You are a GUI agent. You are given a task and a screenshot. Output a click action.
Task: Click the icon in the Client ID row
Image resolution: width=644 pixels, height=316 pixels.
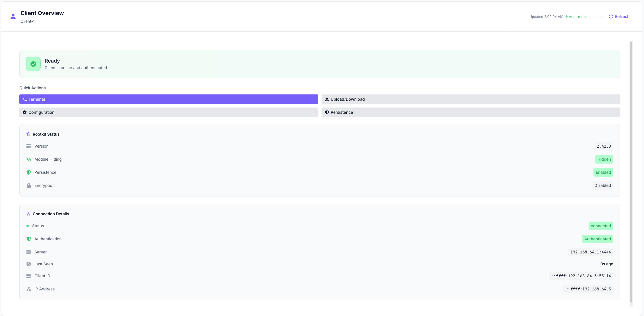click(x=29, y=276)
